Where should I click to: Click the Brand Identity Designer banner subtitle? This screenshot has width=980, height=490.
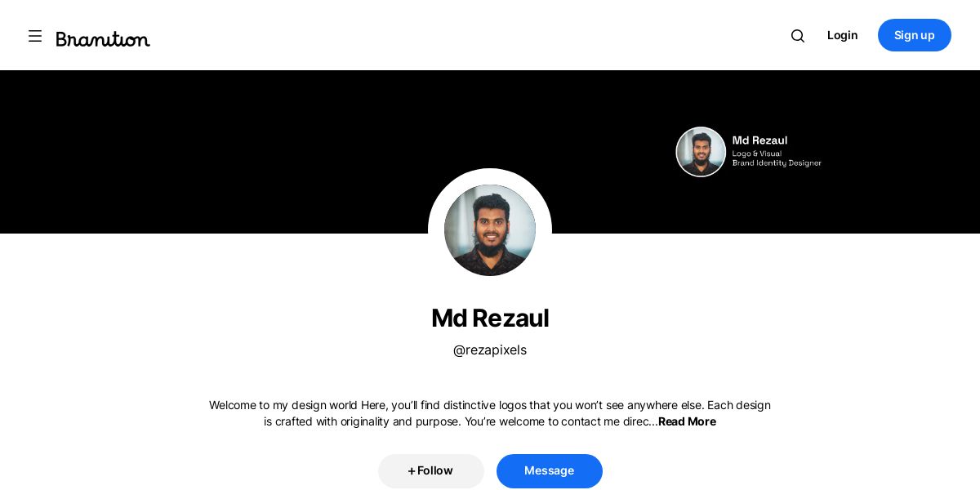point(777,163)
